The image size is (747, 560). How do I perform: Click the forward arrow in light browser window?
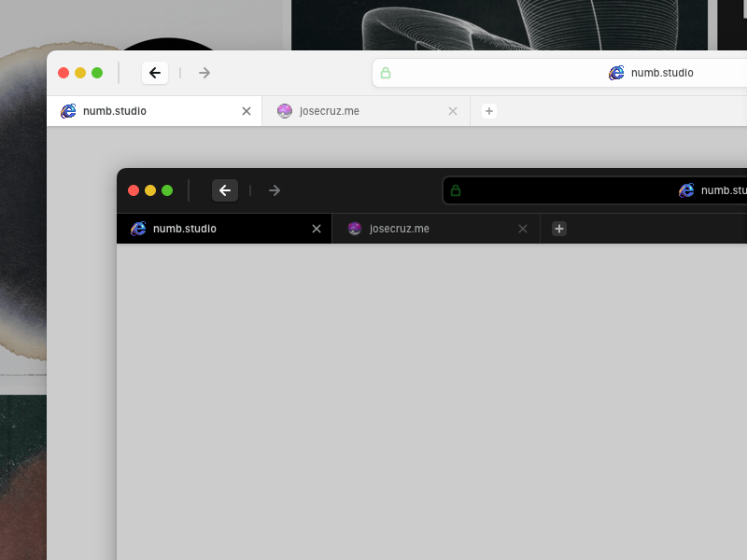coord(204,73)
